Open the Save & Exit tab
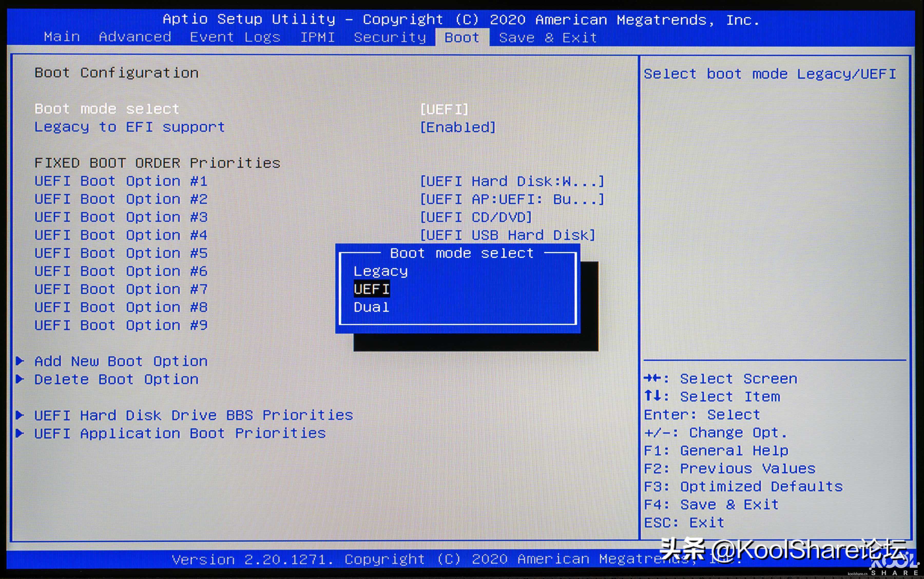This screenshot has width=924, height=579. 548,38
